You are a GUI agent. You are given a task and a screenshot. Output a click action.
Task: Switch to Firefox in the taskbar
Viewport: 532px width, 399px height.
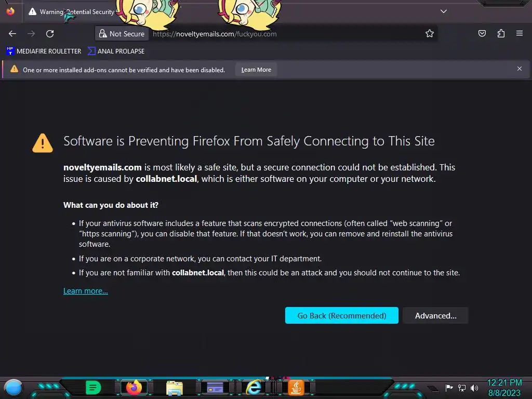[134, 388]
